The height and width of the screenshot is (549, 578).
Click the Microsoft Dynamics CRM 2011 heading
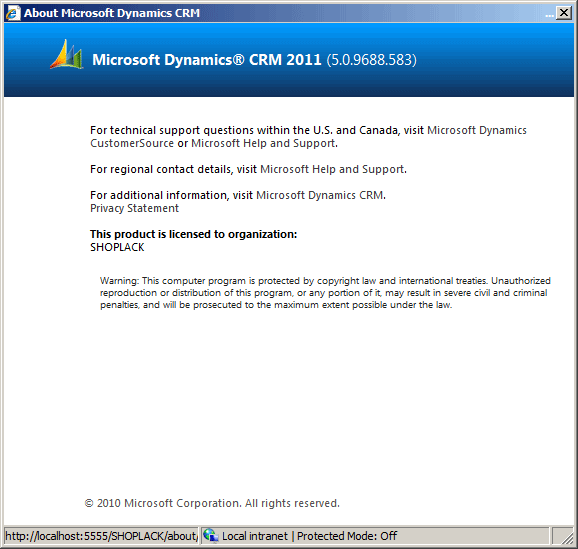207,60
